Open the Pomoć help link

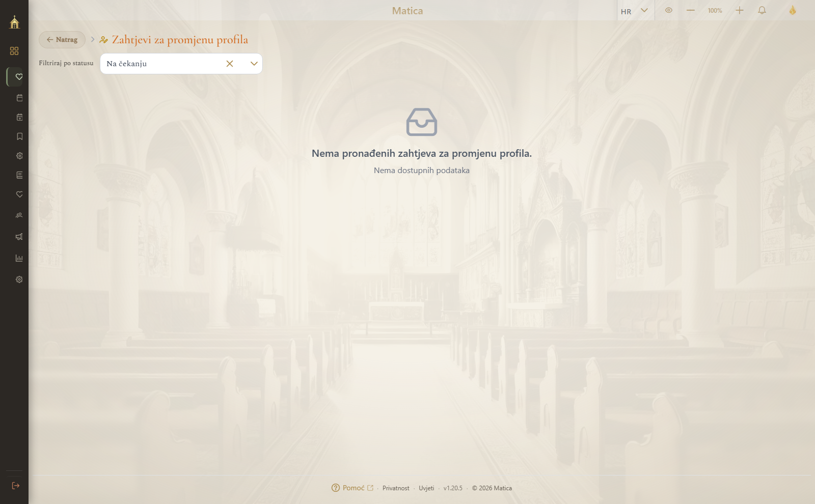pos(352,488)
